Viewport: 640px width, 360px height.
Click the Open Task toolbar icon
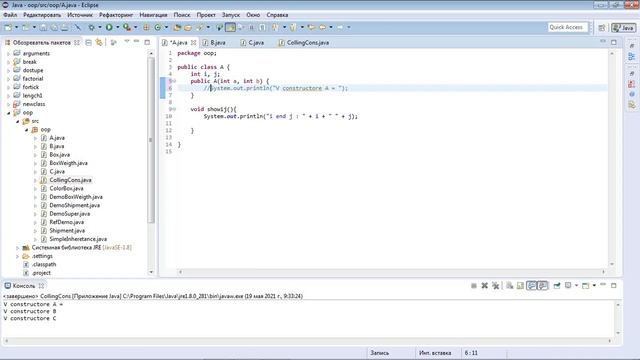pyautogui.click(x=188, y=27)
